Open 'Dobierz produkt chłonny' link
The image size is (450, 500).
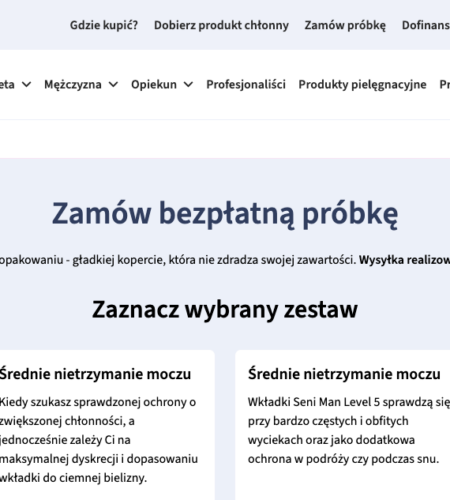[x=221, y=25]
